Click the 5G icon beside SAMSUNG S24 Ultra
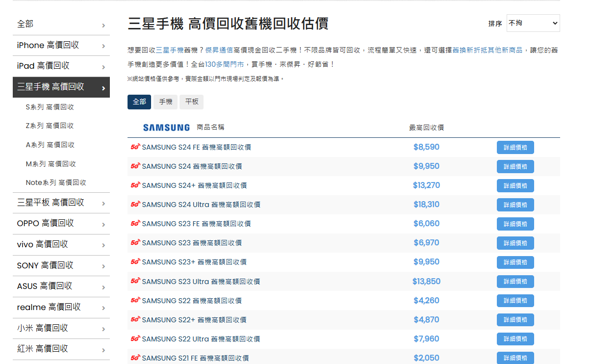Screen dimensions: 592x364 135,204
